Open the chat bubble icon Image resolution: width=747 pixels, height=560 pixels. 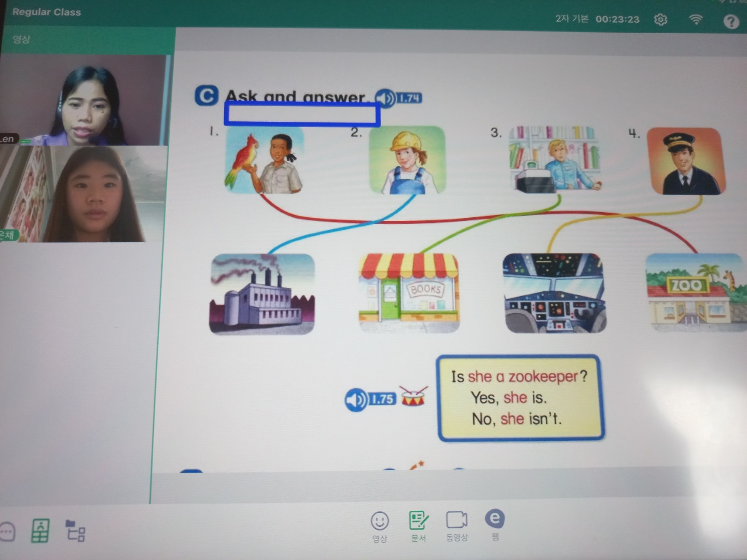tap(7, 531)
